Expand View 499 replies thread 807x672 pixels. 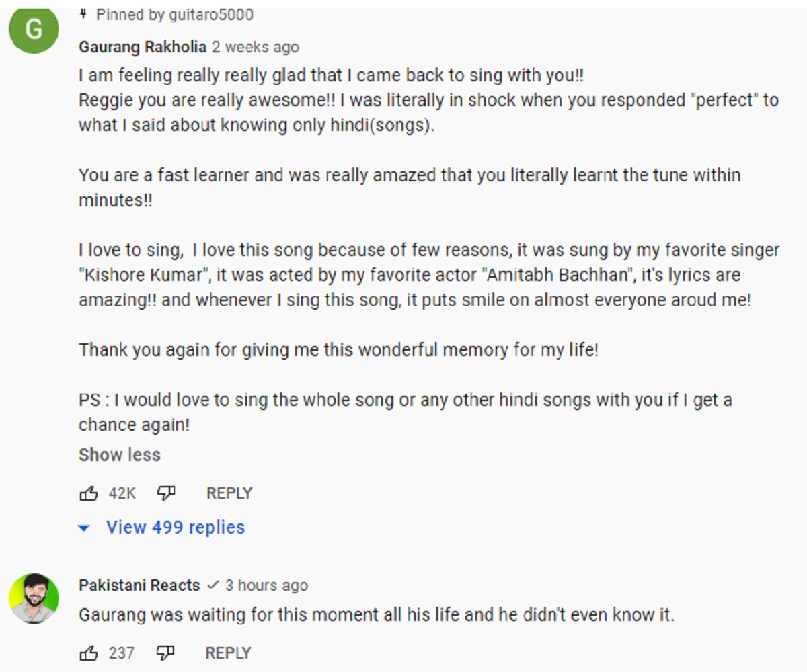[175, 528]
